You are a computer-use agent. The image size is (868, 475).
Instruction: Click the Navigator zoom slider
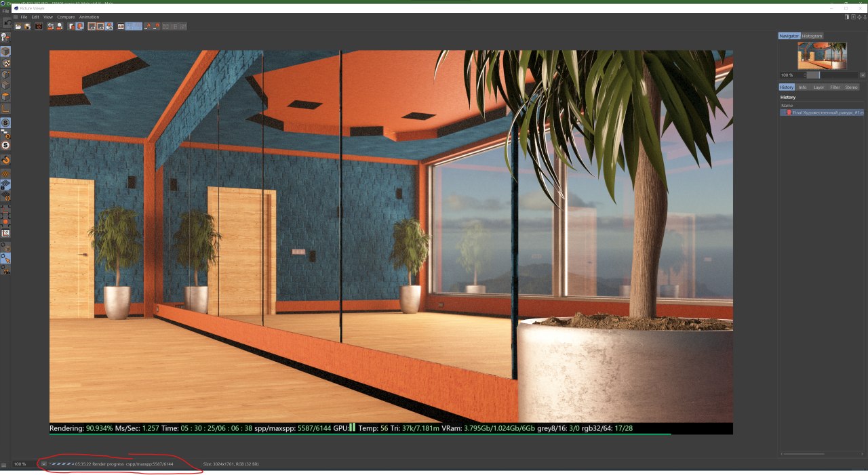832,75
